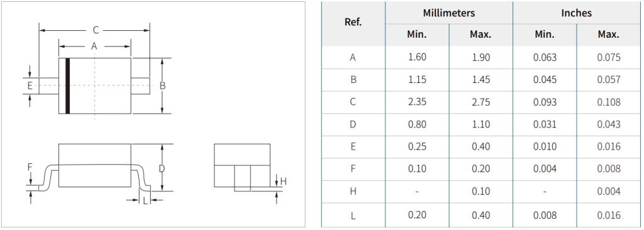Click the row H reference letter
The image size is (644, 230).
(x=353, y=192)
